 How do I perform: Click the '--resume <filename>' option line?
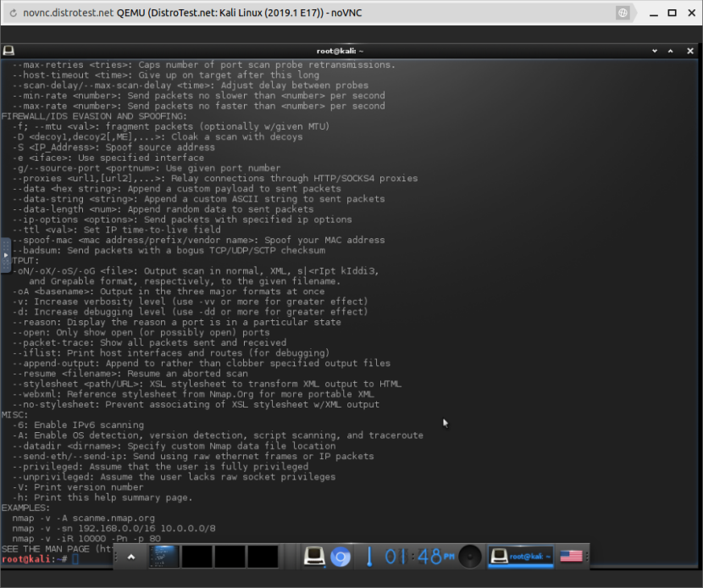pyautogui.click(x=130, y=374)
